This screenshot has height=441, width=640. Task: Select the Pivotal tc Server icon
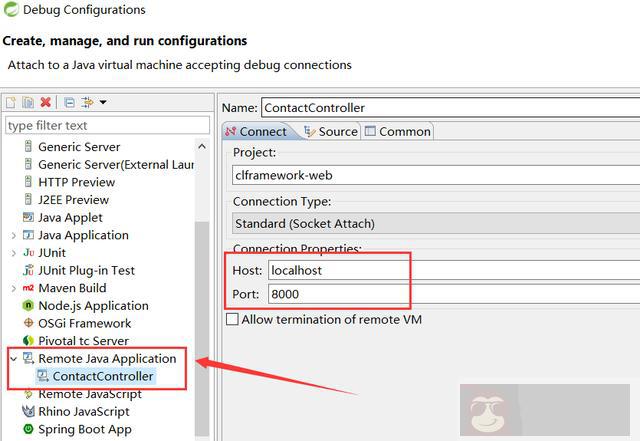point(29,341)
